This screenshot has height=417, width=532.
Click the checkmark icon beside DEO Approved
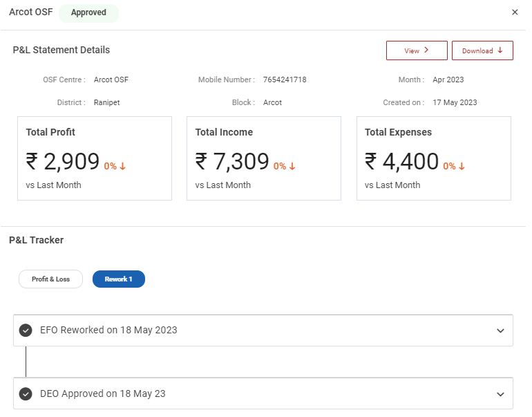[x=26, y=394]
